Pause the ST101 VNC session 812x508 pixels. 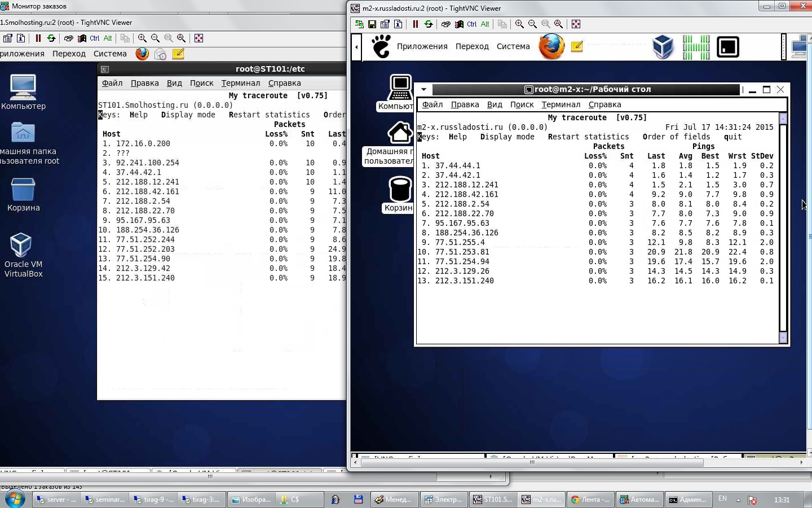[38, 38]
